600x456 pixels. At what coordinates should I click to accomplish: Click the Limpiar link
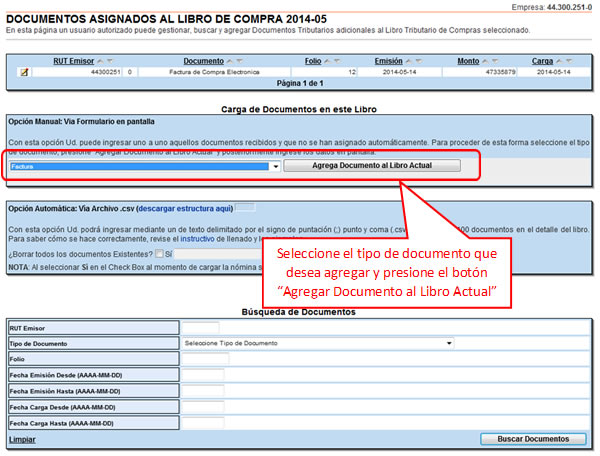(x=22, y=440)
